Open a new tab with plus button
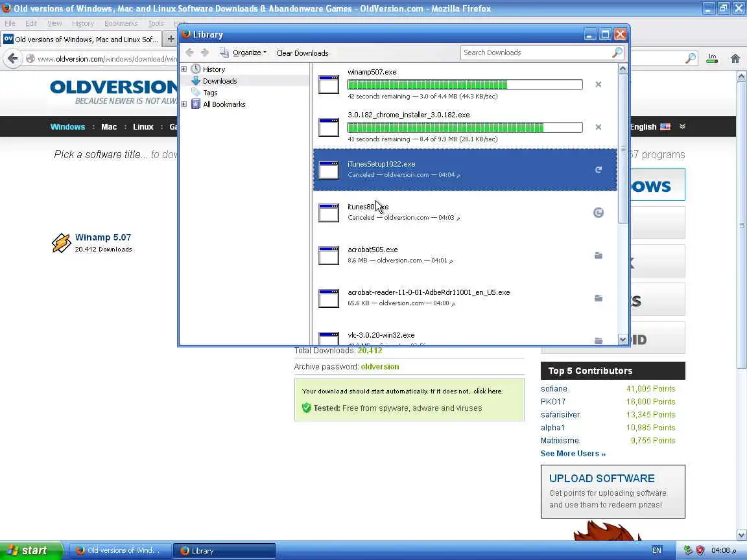Screen dimensions: 747x560 click(x=170, y=39)
